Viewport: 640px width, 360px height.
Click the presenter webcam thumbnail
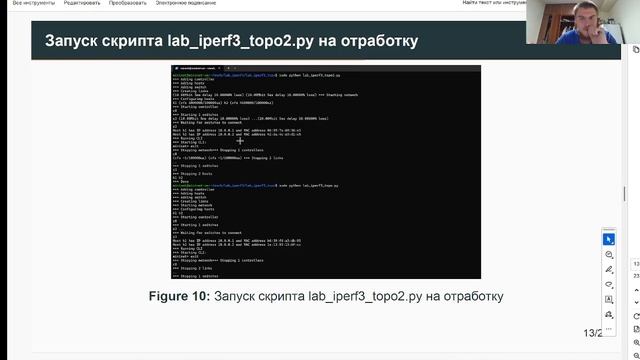click(x=583, y=22)
